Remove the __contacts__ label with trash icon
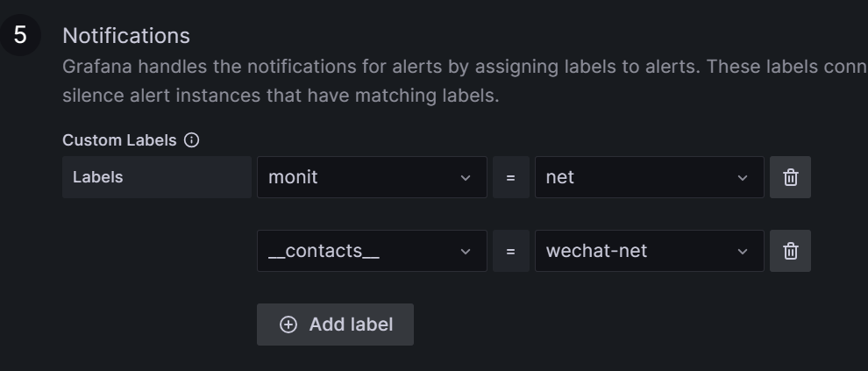The width and height of the screenshot is (868, 371). pyautogui.click(x=790, y=251)
